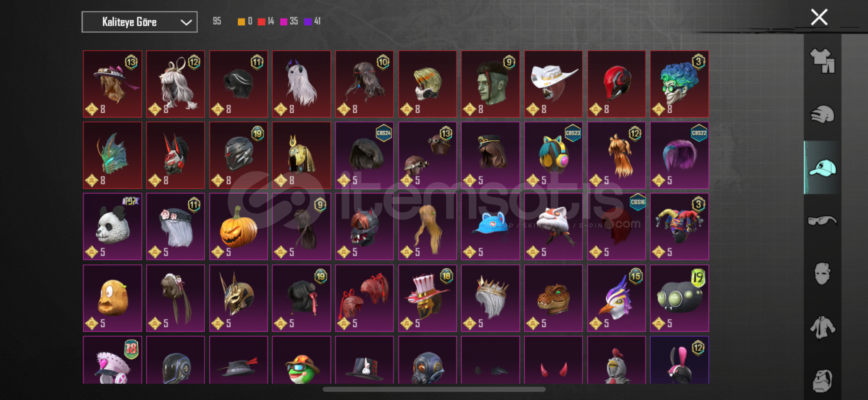The image size is (868, 400).
Task: Expand the Kaliteye Göre sorting dropdown
Action: 139,22
